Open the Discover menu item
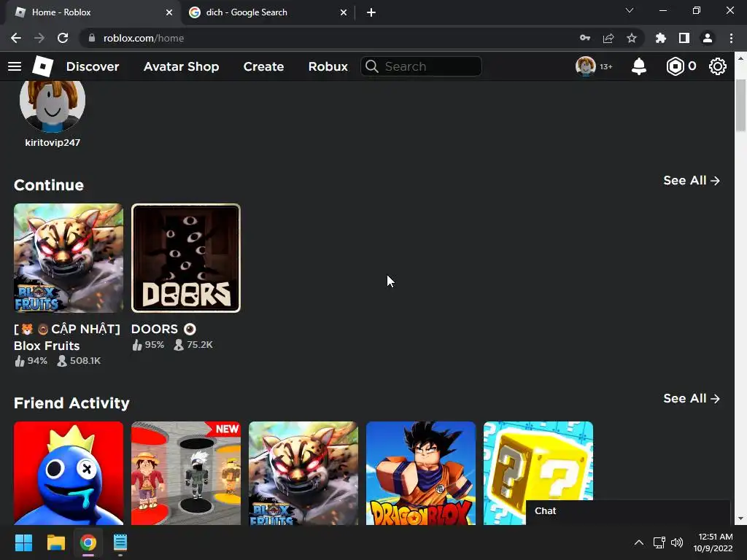 [x=93, y=66]
